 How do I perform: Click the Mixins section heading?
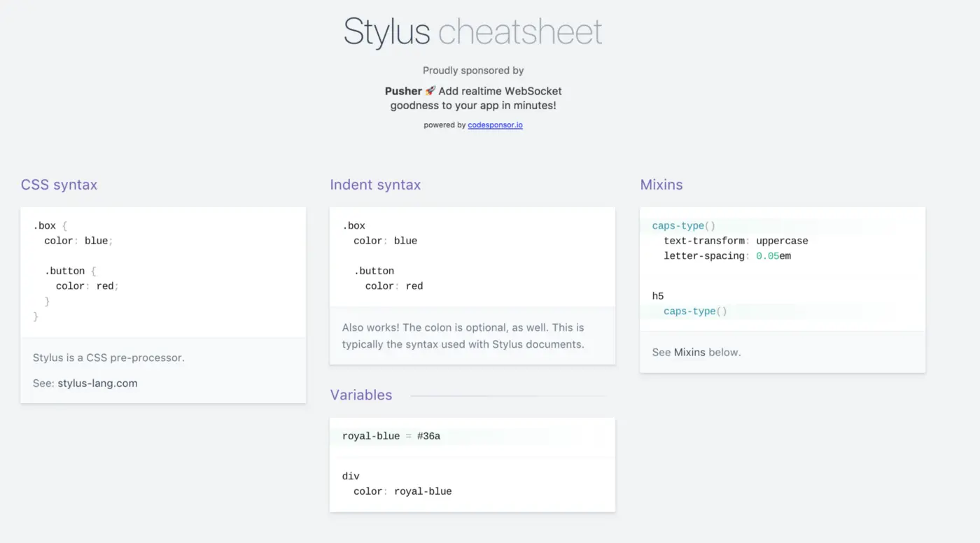661,184
